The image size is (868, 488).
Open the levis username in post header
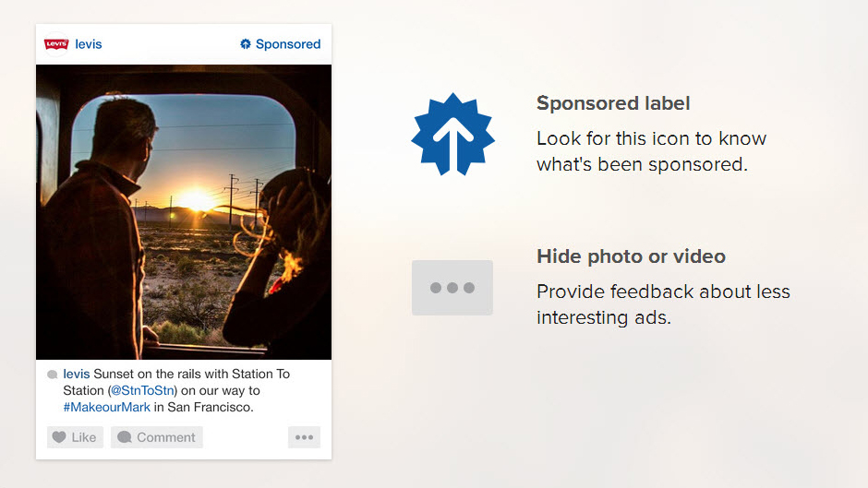tap(89, 44)
